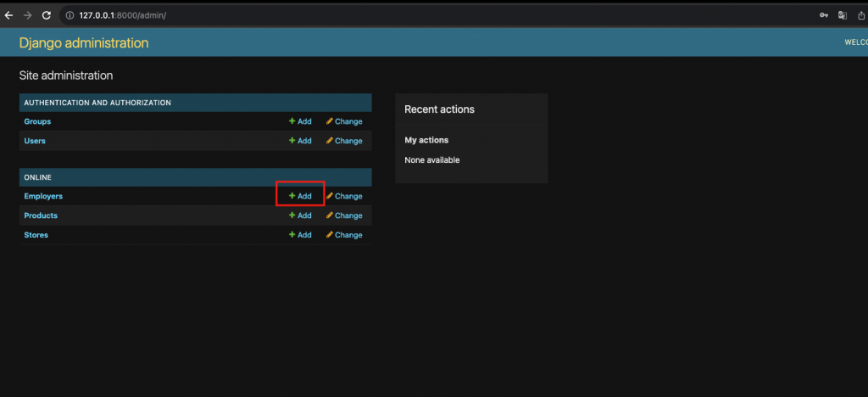
Task: Click Change for Employers
Action: [x=344, y=197]
